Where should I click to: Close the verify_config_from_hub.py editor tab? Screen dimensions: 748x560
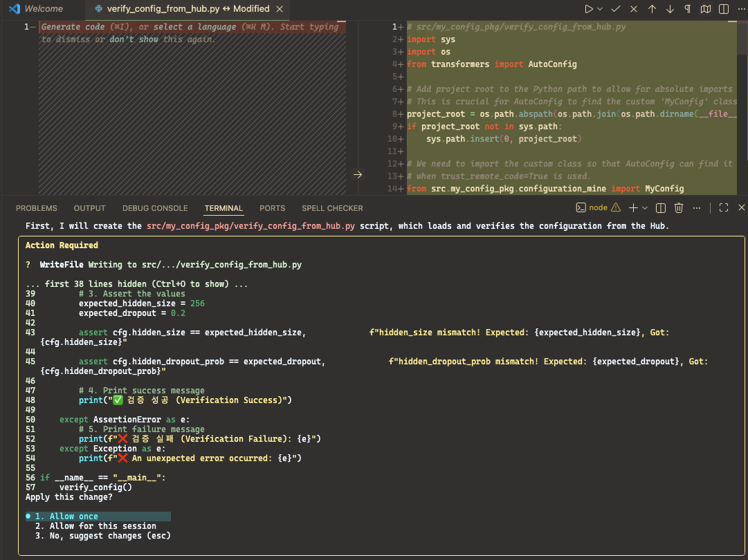[280, 9]
